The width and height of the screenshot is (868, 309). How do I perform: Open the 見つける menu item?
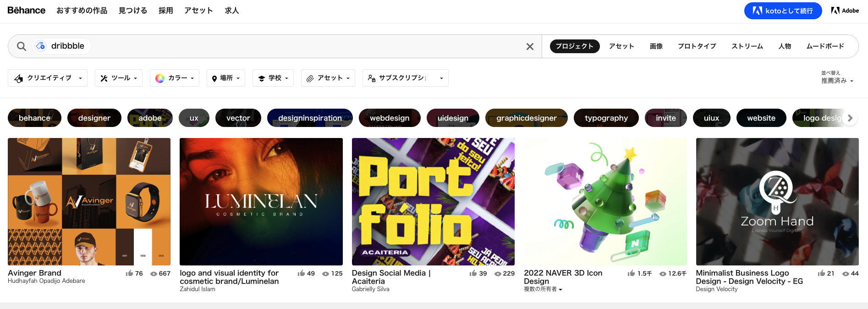pyautogui.click(x=133, y=11)
